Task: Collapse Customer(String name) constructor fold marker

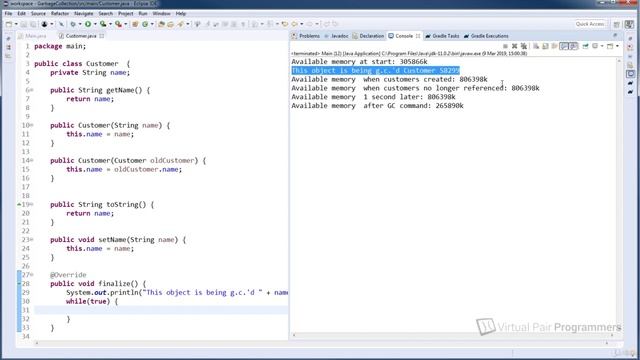Action: coord(31,125)
